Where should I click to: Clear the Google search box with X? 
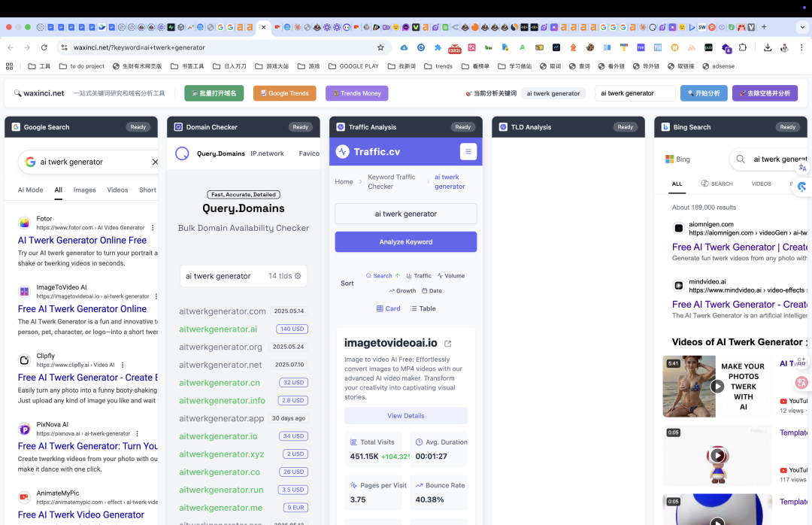click(155, 162)
